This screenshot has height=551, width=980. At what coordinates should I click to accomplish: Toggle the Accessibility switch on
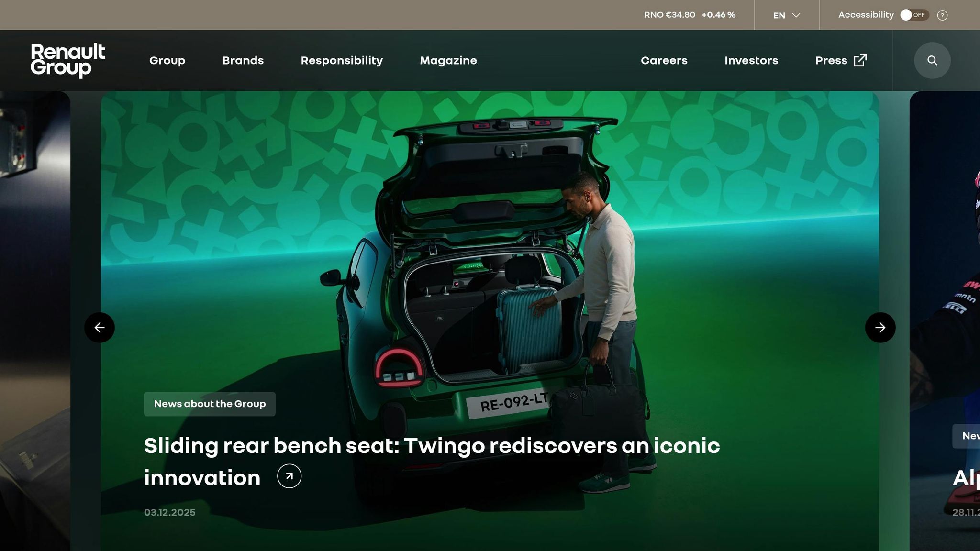914,15
